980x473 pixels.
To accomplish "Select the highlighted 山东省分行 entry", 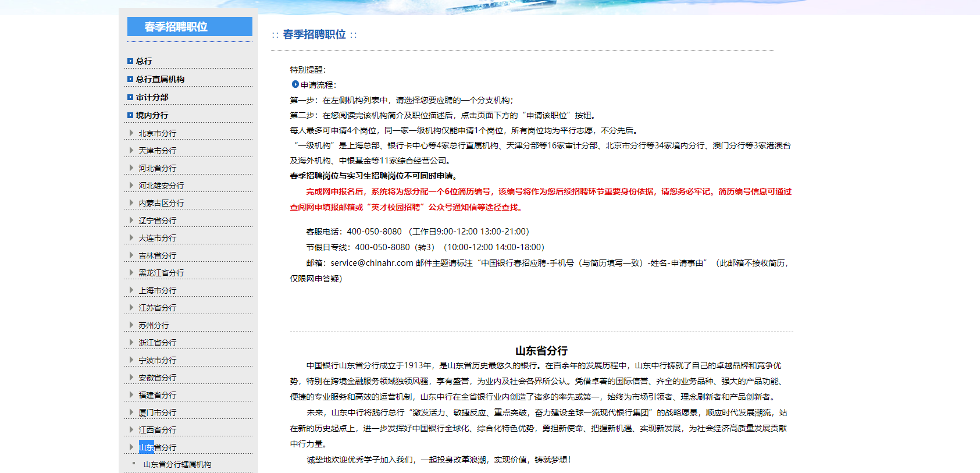I will [158, 447].
